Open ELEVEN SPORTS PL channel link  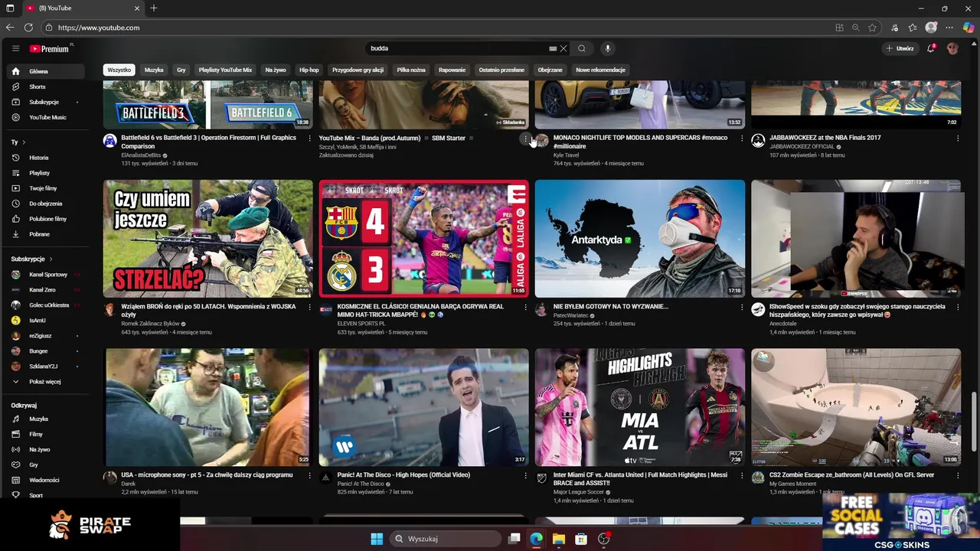pos(361,324)
